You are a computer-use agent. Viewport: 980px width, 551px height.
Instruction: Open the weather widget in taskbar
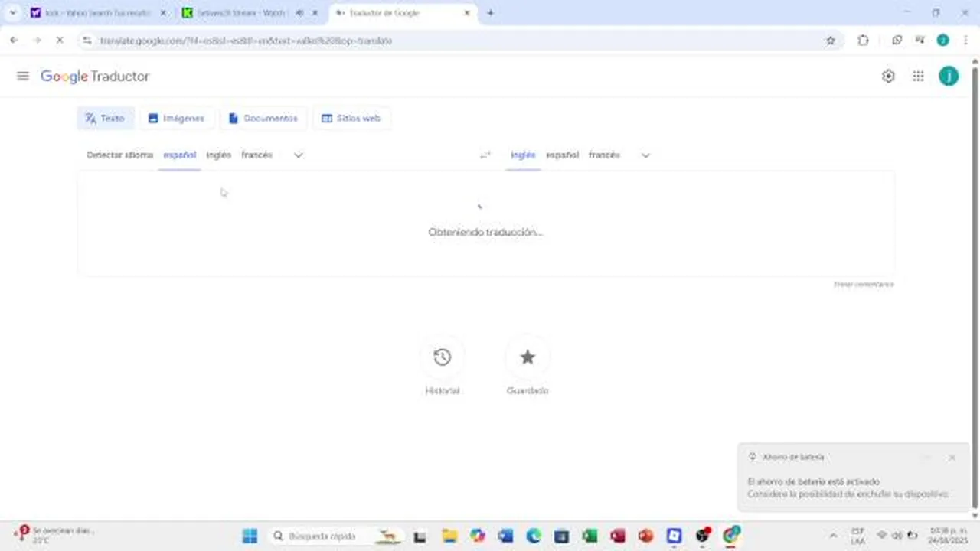(54, 535)
